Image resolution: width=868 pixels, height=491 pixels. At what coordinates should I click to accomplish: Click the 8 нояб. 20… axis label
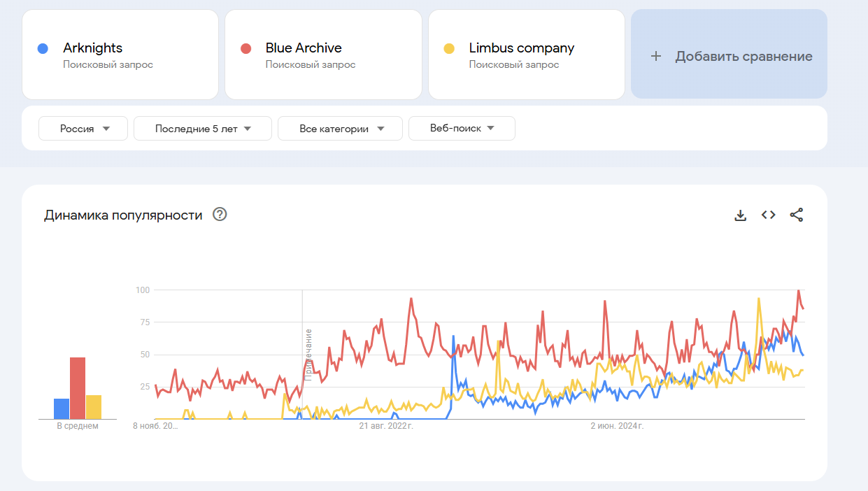[156, 425]
